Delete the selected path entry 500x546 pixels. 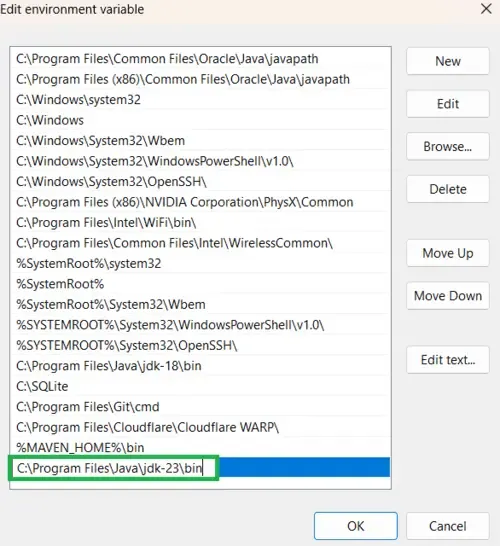[447, 189]
